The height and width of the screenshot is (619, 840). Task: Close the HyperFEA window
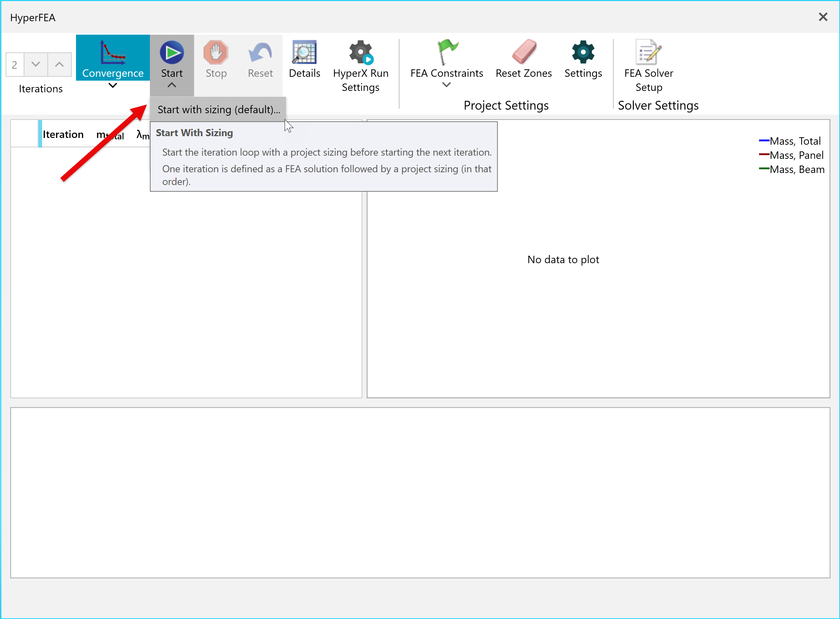823,17
